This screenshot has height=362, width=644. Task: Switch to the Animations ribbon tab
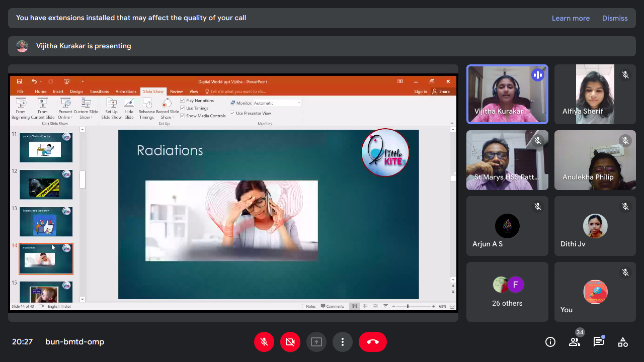[x=126, y=92]
